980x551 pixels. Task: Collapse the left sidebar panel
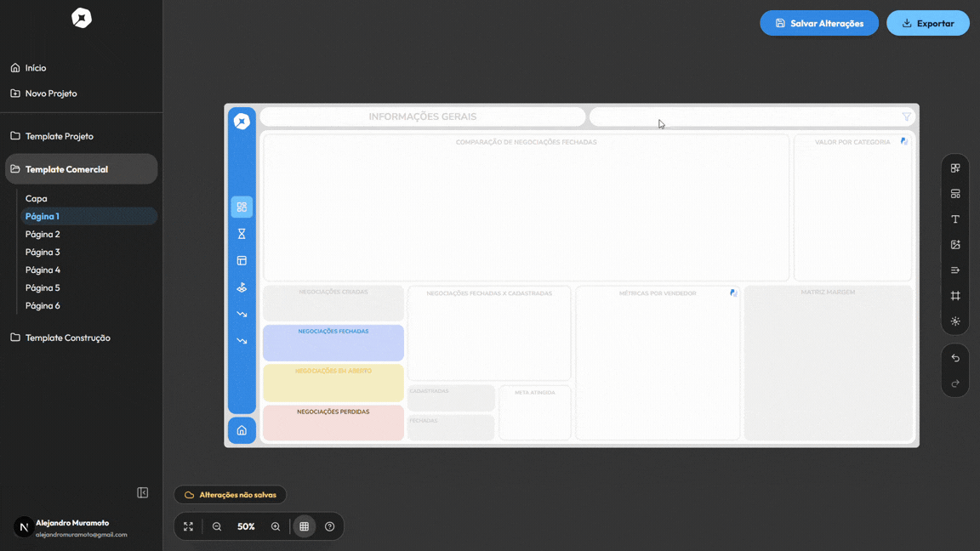click(143, 492)
